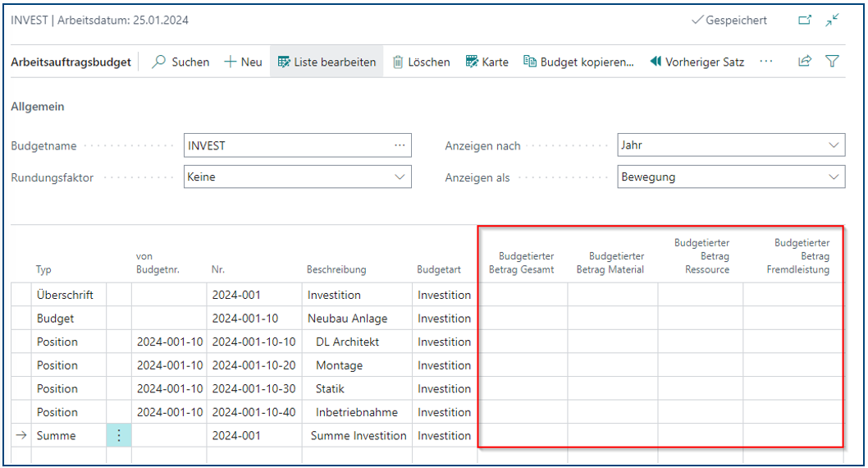Select the Budget type cell

pos(69,319)
